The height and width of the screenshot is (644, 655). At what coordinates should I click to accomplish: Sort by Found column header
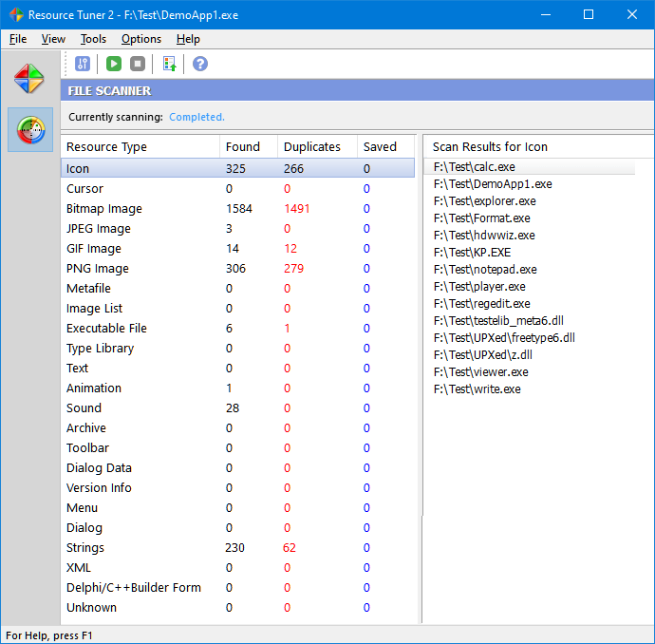[249, 146]
